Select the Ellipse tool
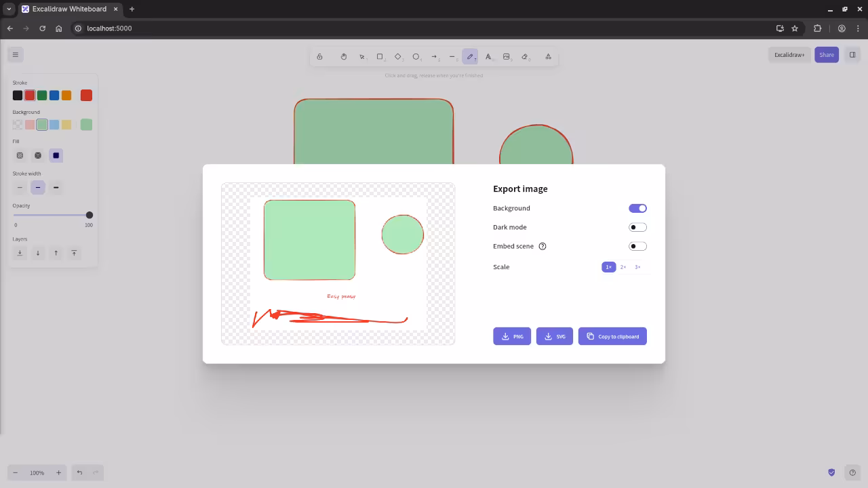The height and width of the screenshot is (488, 868). (416, 56)
